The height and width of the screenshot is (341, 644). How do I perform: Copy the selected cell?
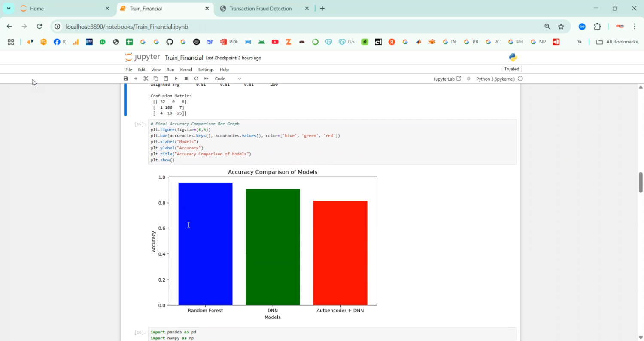click(156, 79)
